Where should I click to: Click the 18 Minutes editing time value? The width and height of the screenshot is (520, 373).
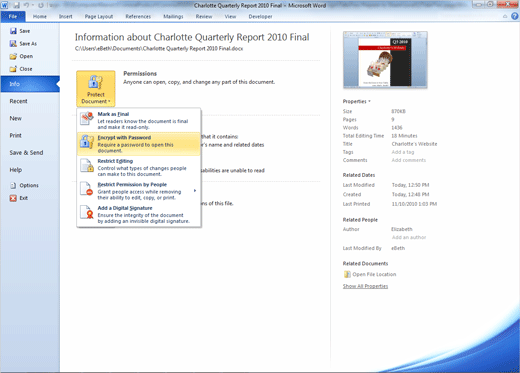[404, 136]
